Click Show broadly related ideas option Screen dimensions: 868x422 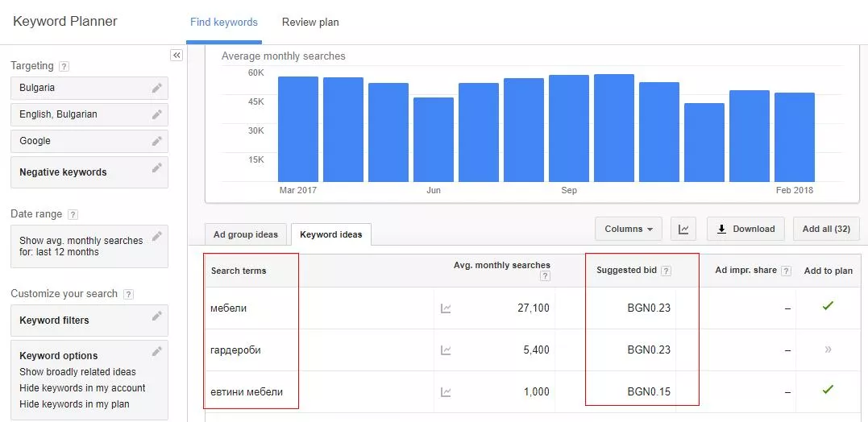[x=77, y=372]
